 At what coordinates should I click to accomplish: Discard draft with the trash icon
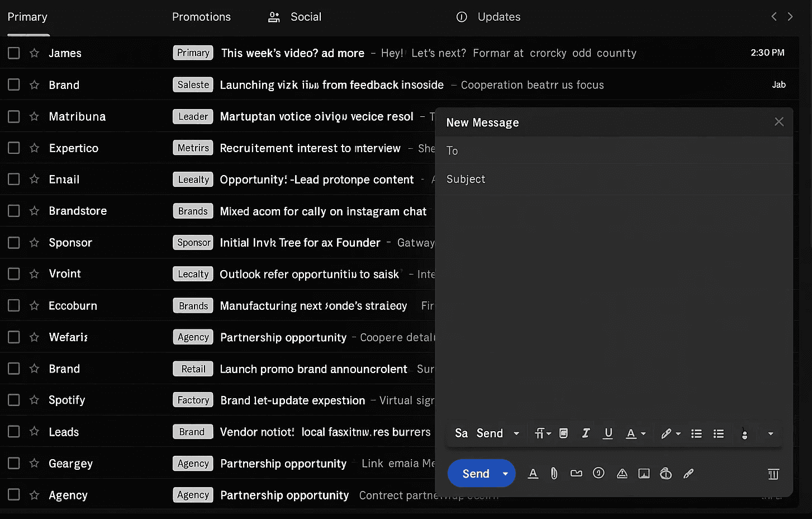tap(773, 474)
